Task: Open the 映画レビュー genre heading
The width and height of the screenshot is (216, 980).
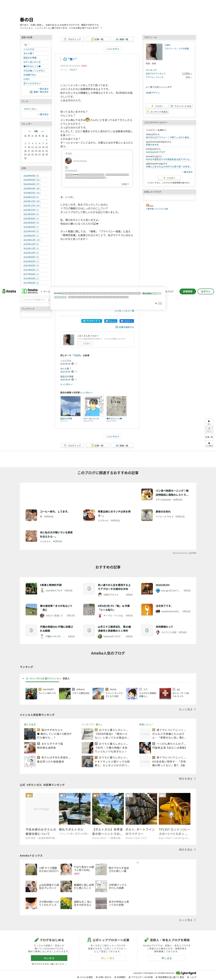Action: click(x=146, y=724)
